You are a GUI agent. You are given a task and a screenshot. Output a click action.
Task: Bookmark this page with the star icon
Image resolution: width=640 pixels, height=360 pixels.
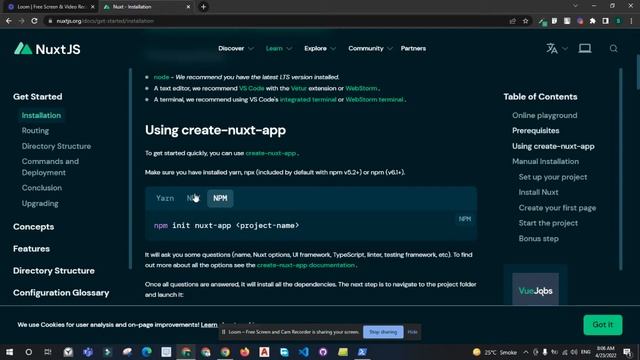[x=526, y=21]
